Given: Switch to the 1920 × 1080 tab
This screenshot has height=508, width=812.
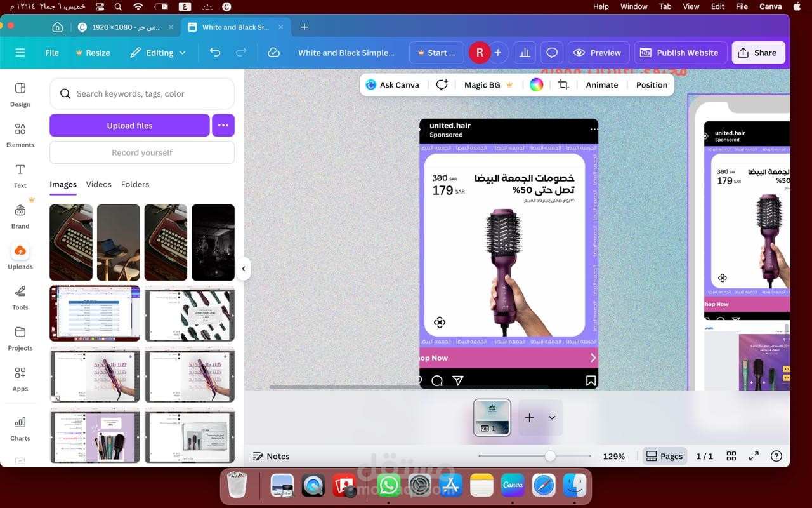Looking at the screenshot, I should tap(126, 27).
